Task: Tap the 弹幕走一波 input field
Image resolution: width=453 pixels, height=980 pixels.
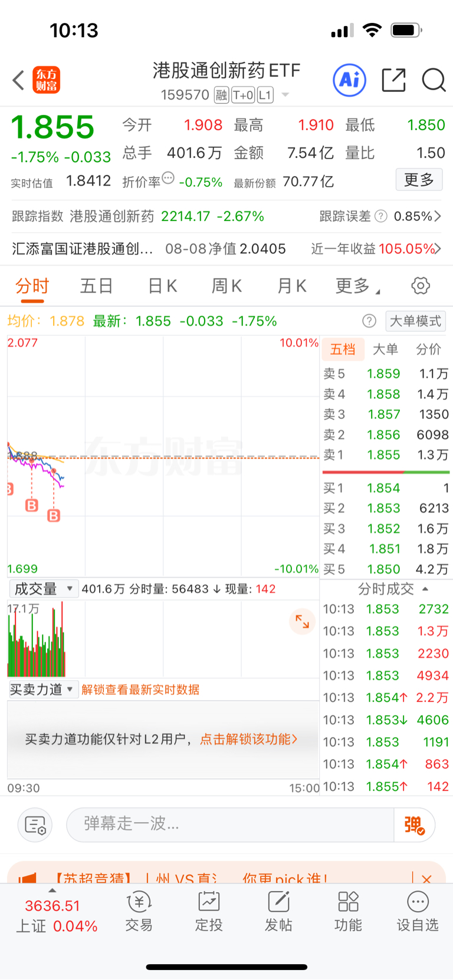Action: 230,824
